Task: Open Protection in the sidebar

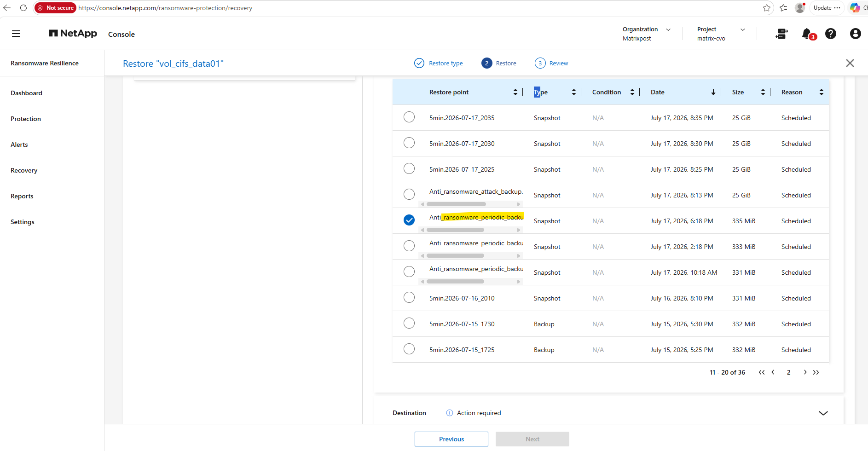Action: pyautogui.click(x=26, y=119)
